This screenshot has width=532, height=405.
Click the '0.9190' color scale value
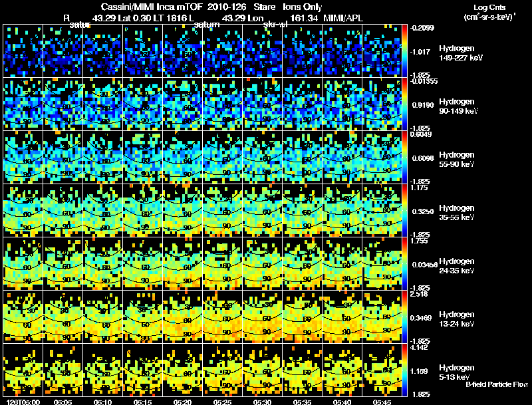[423, 105]
